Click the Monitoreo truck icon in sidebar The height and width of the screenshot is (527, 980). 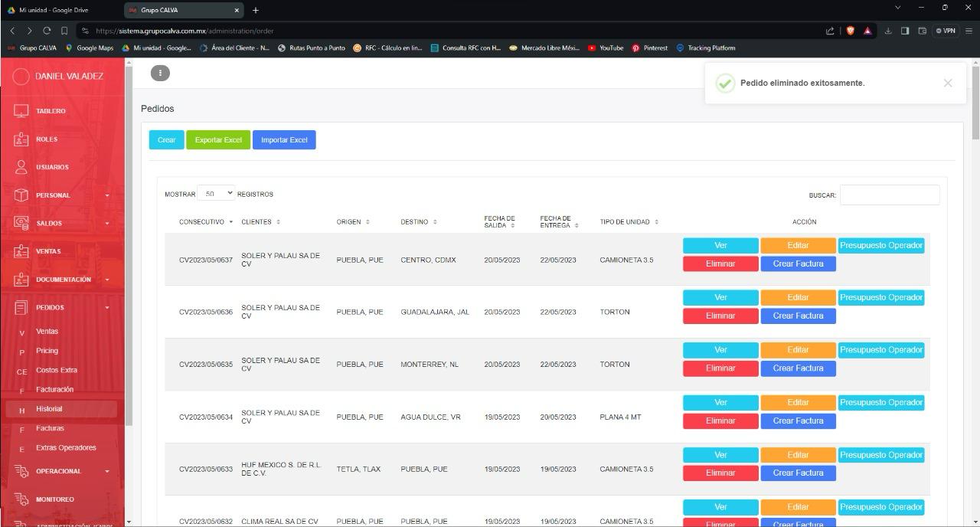pos(21,499)
